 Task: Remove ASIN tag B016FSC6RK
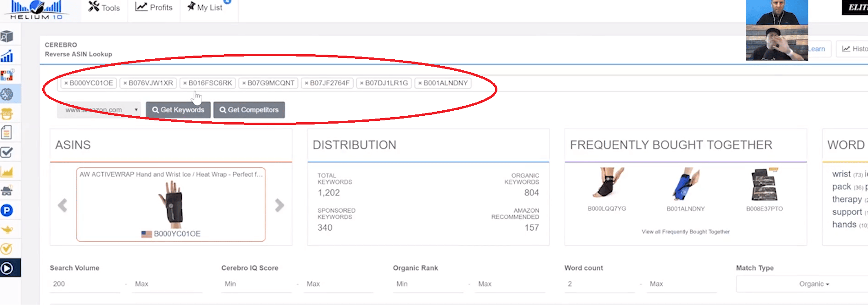pyautogui.click(x=185, y=83)
